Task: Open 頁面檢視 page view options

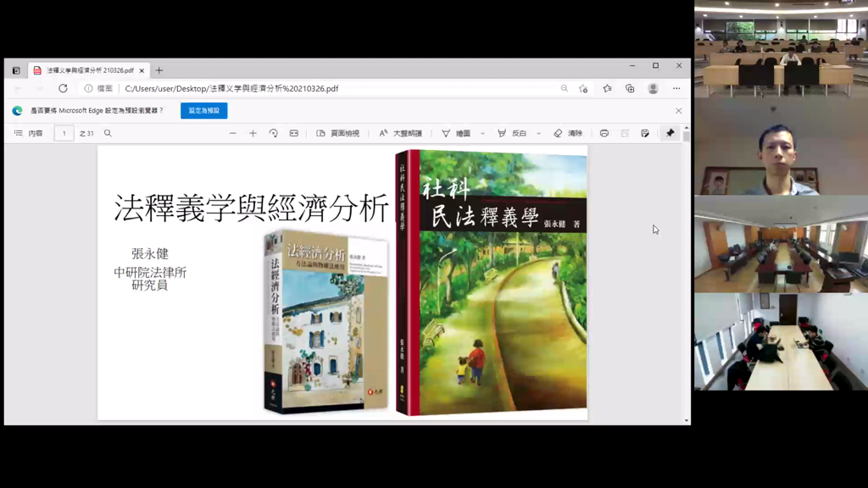Action: 337,133
